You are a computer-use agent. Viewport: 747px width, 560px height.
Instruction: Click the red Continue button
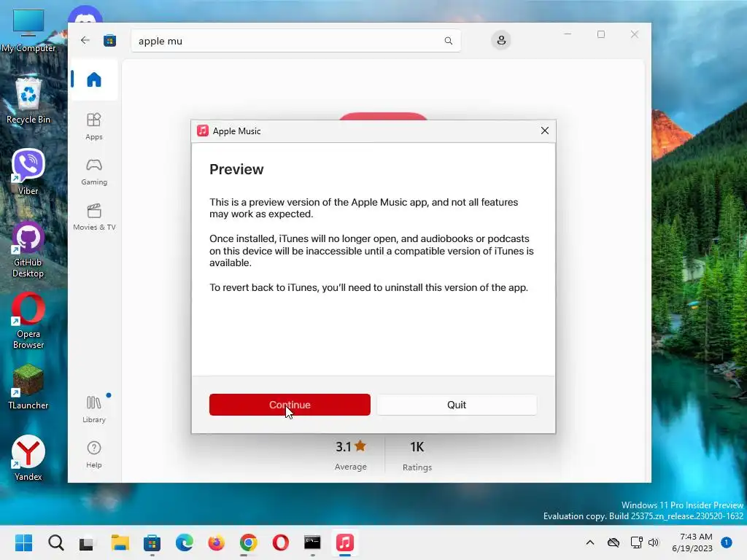[290, 405]
